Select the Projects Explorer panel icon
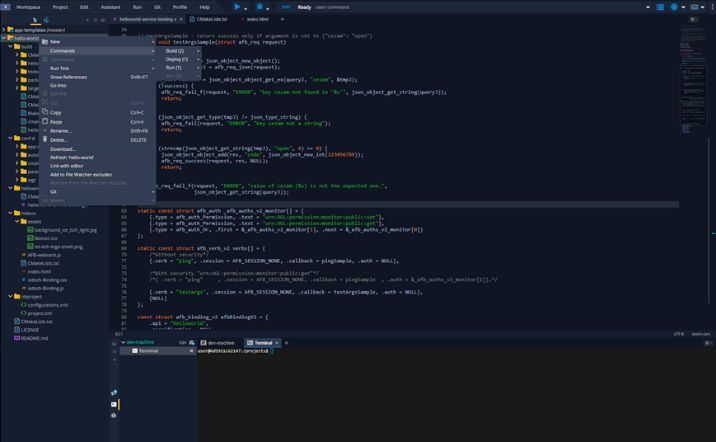This screenshot has height=442, width=716. [35, 20]
